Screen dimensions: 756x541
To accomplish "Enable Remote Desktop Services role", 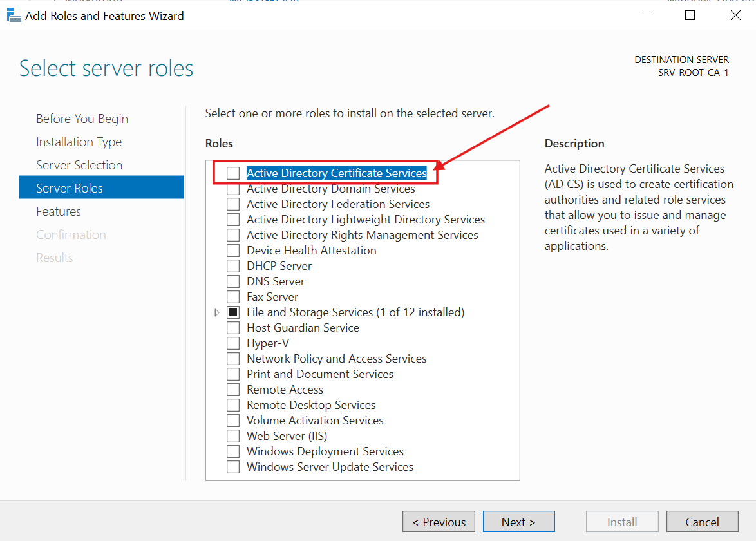I will click(x=233, y=404).
